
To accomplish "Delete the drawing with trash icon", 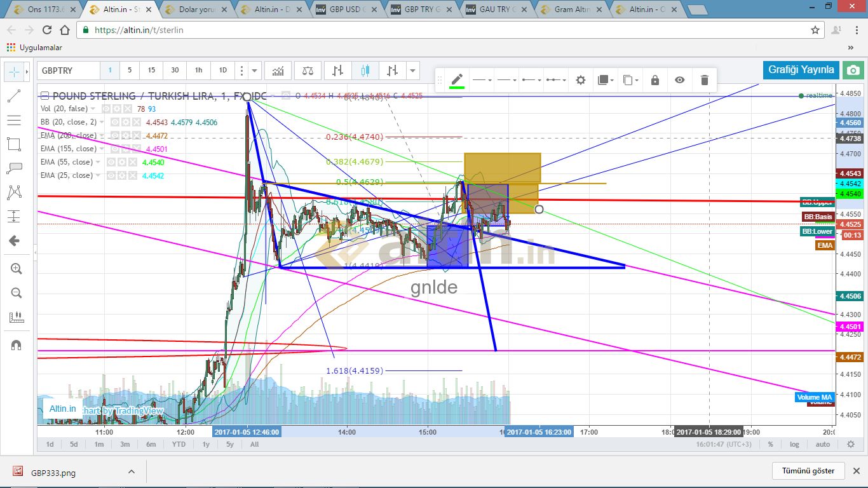I will pyautogui.click(x=704, y=80).
